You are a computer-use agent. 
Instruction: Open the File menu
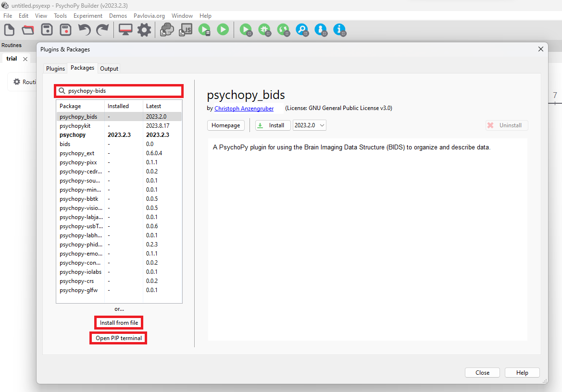tap(8, 16)
